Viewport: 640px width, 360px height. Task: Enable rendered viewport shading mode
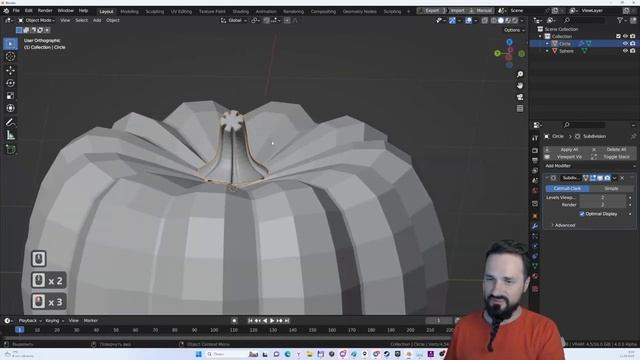(515, 20)
